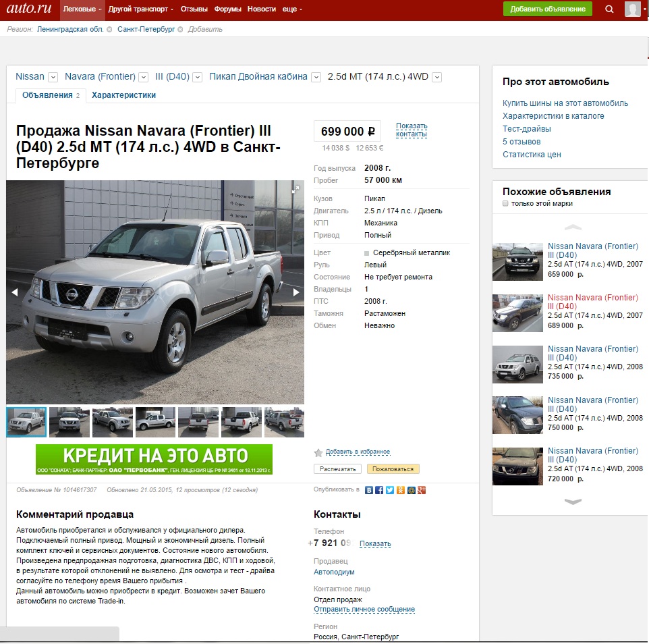Expand the 'еще' menu
649x644 pixels.
pyautogui.click(x=292, y=9)
